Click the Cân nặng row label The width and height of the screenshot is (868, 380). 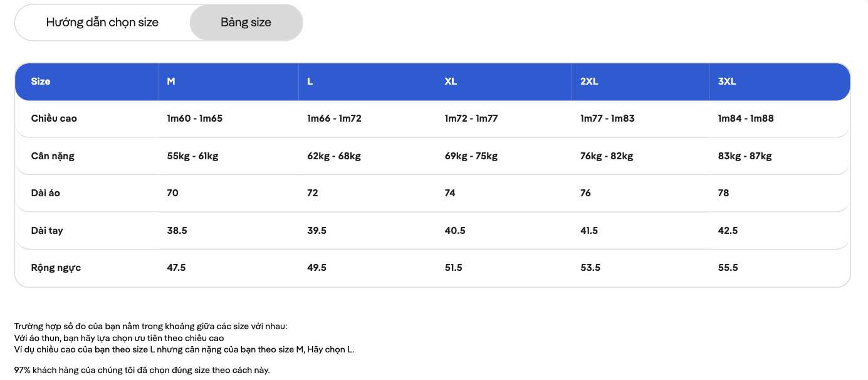tap(53, 156)
